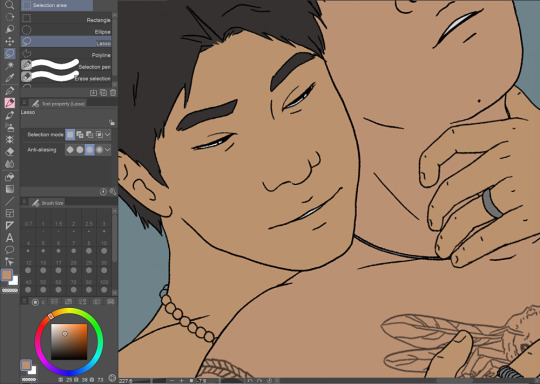Select the Operation object tool
The width and height of the screenshot is (540, 384).
click(x=10, y=29)
